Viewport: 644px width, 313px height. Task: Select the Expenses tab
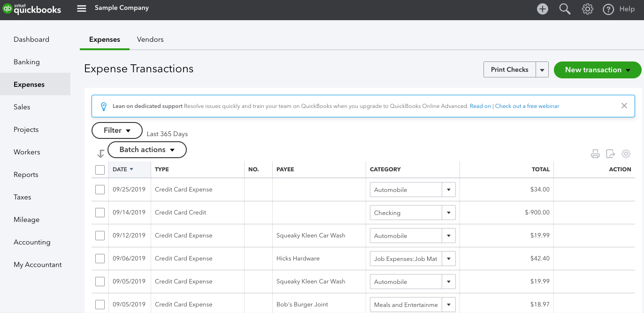coord(105,39)
